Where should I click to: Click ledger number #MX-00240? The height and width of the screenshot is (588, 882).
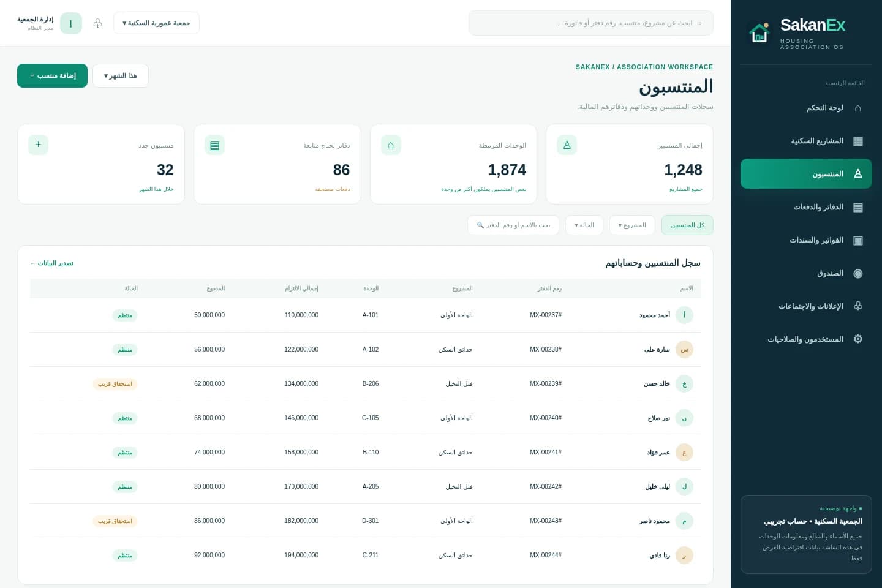pos(546,418)
